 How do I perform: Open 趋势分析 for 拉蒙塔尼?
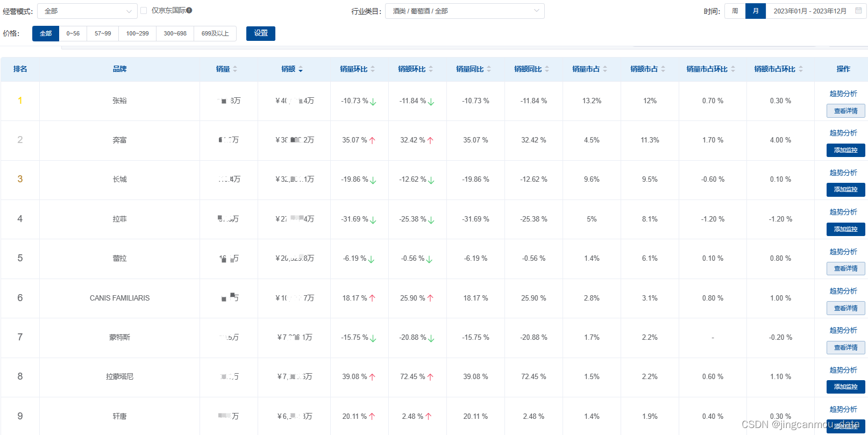tap(843, 370)
